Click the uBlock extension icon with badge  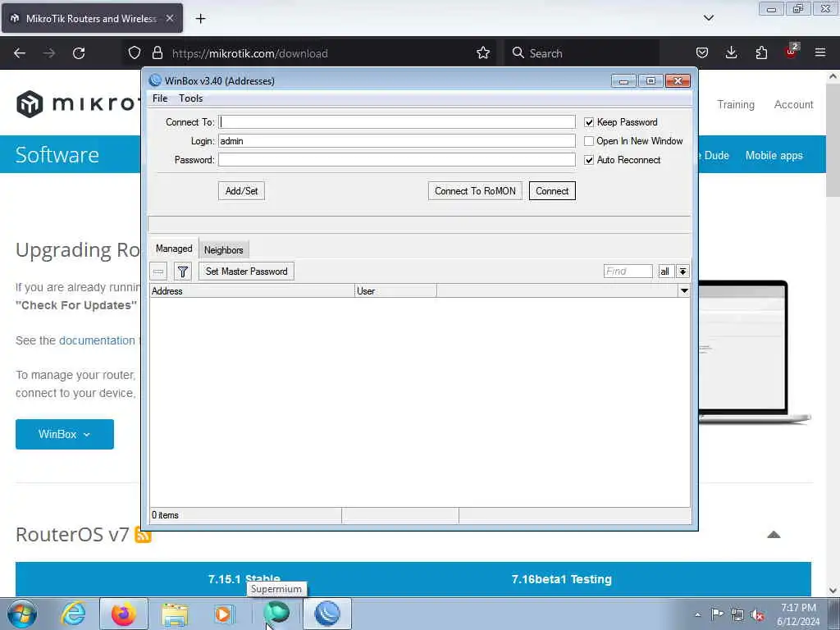click(x=792, y=52)
